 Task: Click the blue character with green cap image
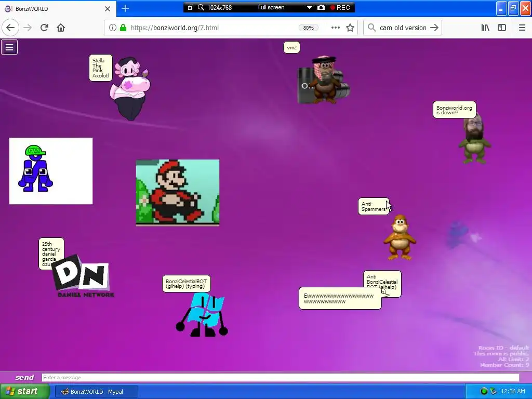pyautogui.click(x=51, y=171)
